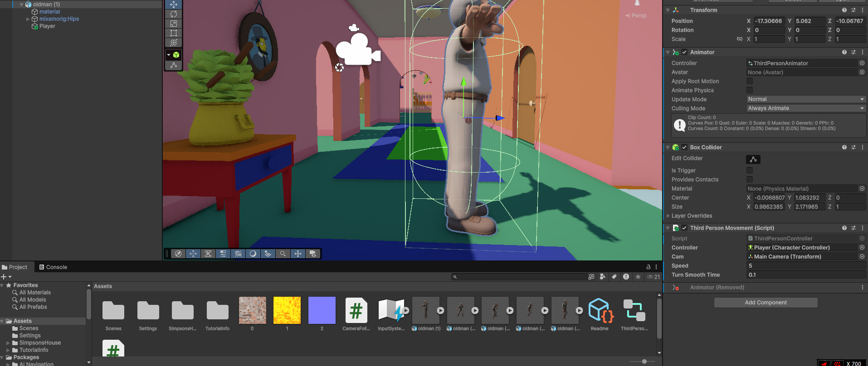Image resolution: width=868 pixels, height=366 pixels.
Task: Click the search by type filter icon
Action: coord(603,276)
